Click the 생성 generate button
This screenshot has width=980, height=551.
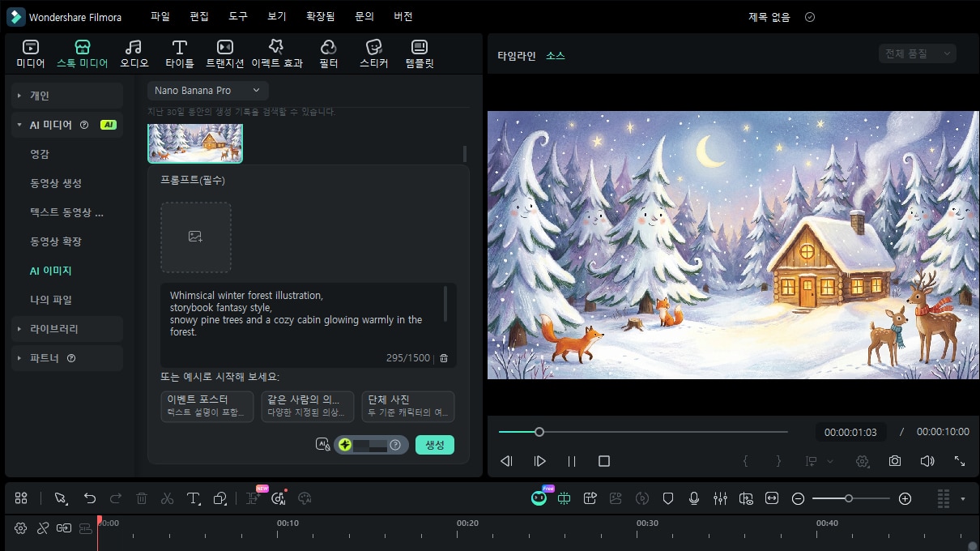(434, 444)
